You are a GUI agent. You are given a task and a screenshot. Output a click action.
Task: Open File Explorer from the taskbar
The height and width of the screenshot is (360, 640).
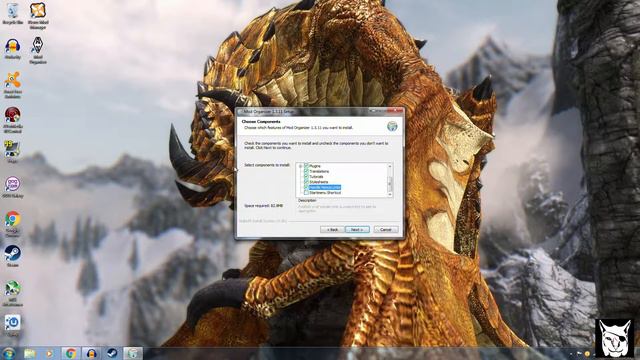coord(29,353)
